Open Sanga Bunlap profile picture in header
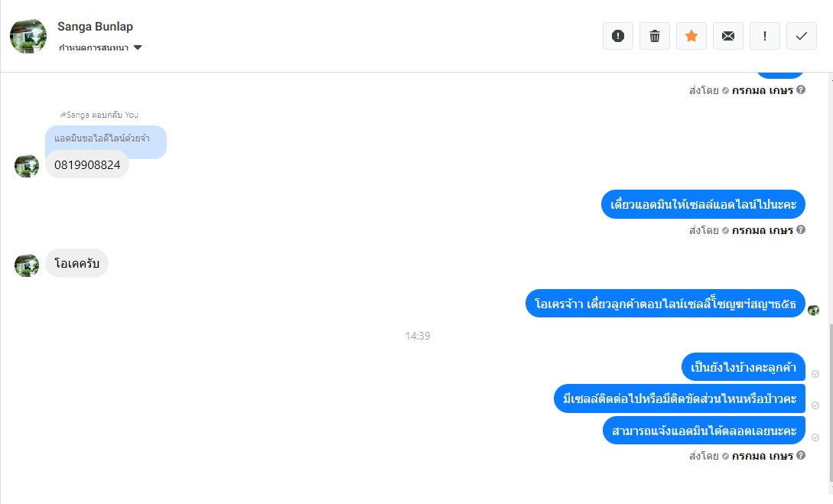833x504 pixels. pyautogui.click(x=28, y=36)
